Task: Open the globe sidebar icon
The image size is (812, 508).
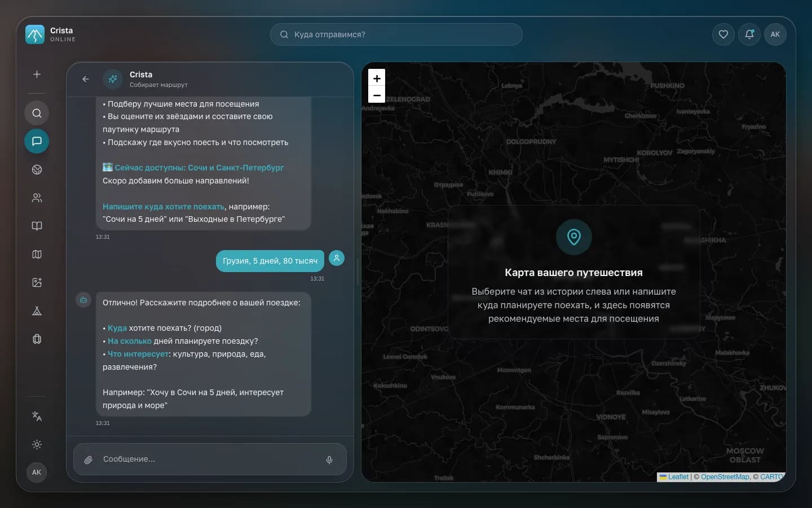Action: pyautogui.click(x=37, y=169)
